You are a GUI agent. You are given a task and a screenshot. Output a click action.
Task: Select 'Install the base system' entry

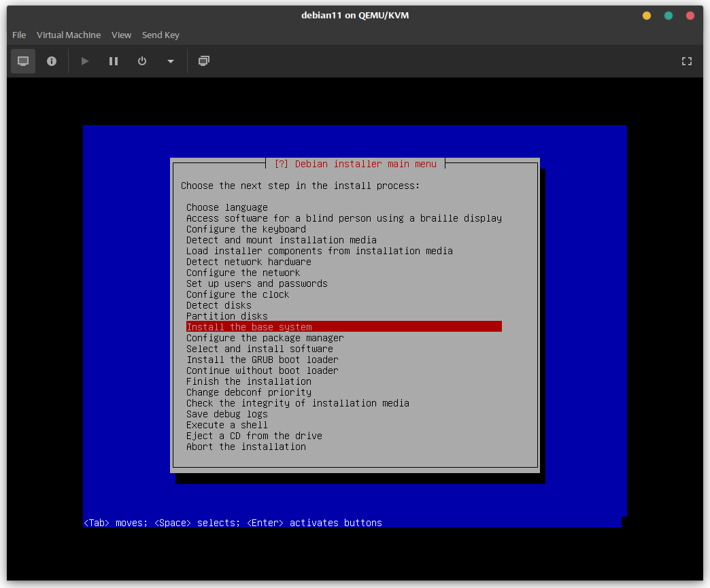coord(249,327)
